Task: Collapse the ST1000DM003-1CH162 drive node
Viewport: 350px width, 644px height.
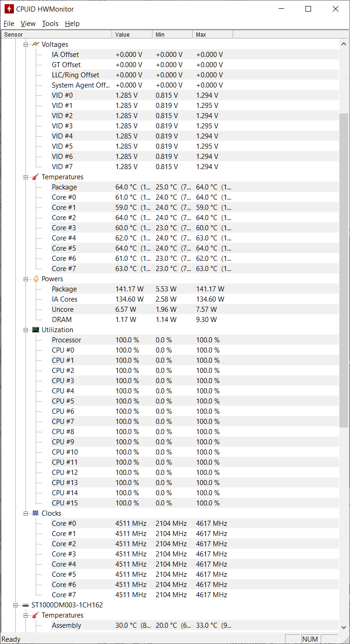Action: [16, 605]
